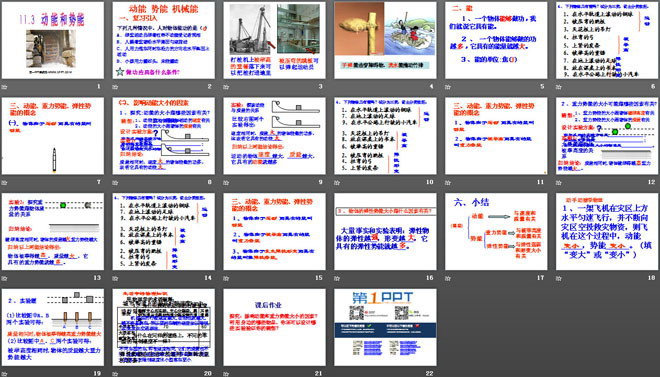The image size is (660, 377).
Task: Select slide 7 showing the rocket image
Action: pyautogui.click(x=53, y=136)
